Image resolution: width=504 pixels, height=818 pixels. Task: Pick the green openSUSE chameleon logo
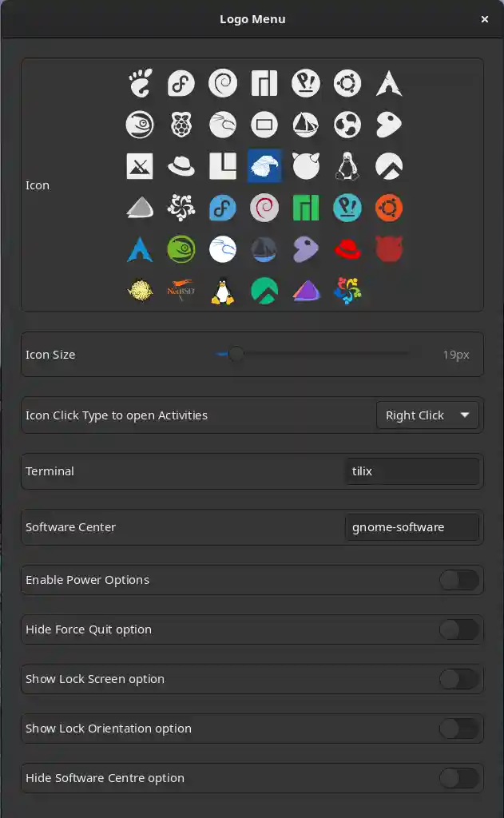181,250
